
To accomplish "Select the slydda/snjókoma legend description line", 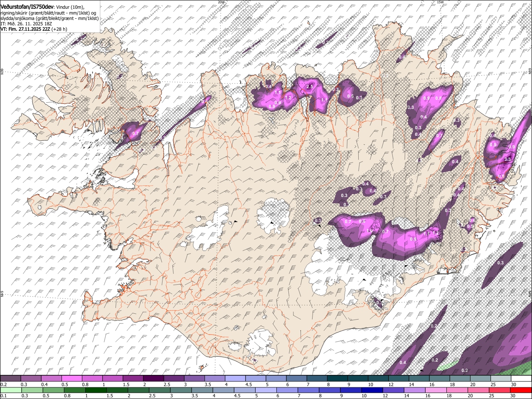I will pyautogui.click(x=49, y=18).
